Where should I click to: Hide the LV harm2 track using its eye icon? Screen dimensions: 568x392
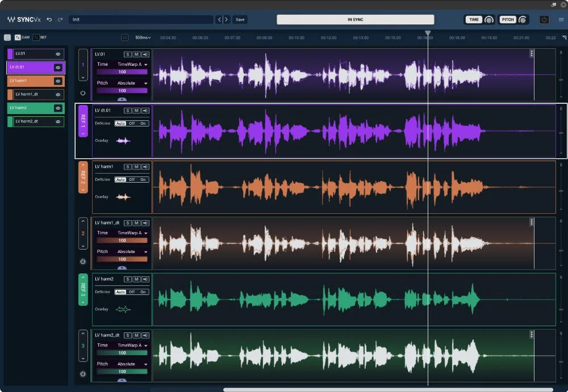57,107
